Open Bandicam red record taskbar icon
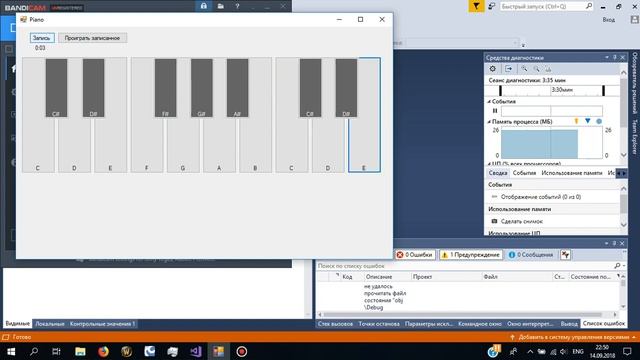 coord(241,351)
